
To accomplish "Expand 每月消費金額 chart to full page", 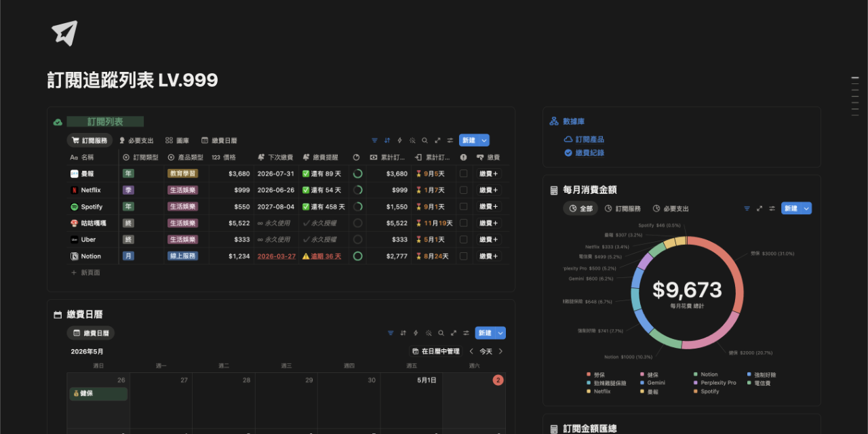I will (x=759, y=208).
